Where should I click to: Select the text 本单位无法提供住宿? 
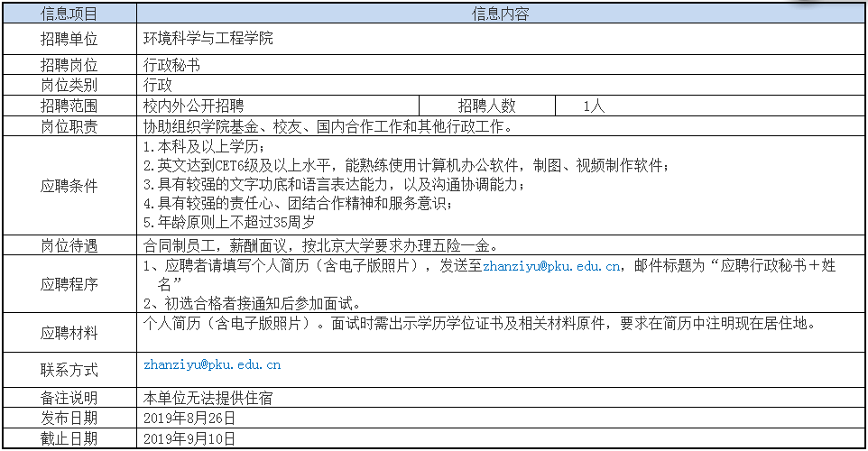click(208, 398)
